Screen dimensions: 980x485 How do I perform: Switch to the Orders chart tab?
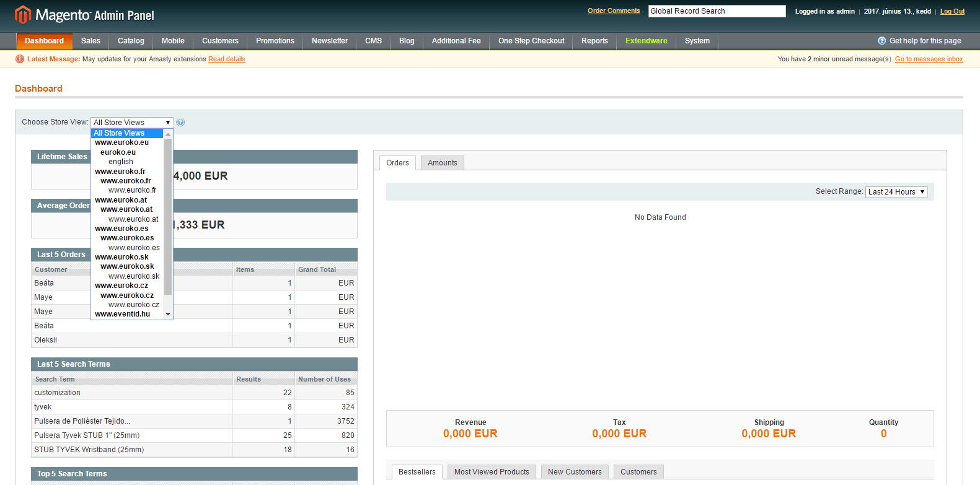point(397,163)
